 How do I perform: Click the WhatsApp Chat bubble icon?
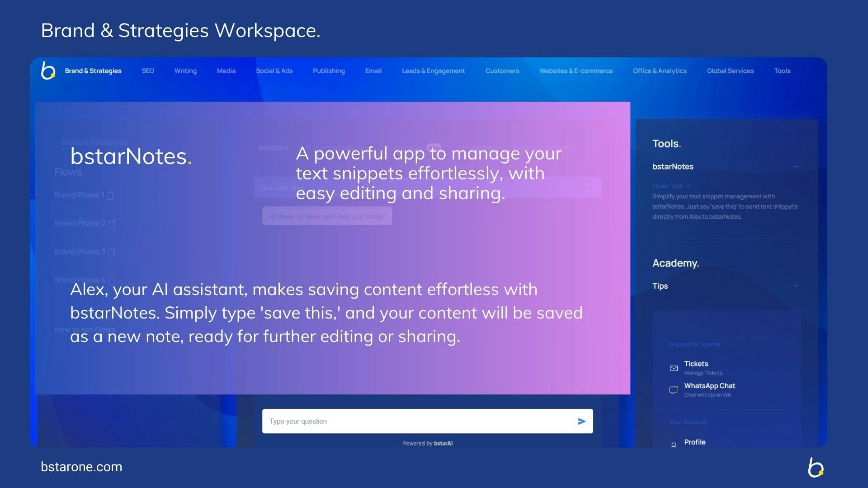coord(674,389)
